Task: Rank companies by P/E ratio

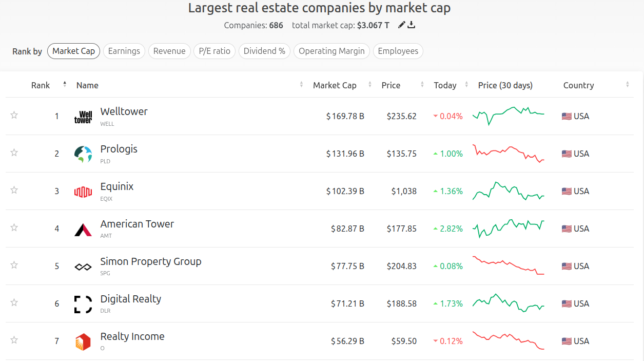Action: (x=214, y=51)
